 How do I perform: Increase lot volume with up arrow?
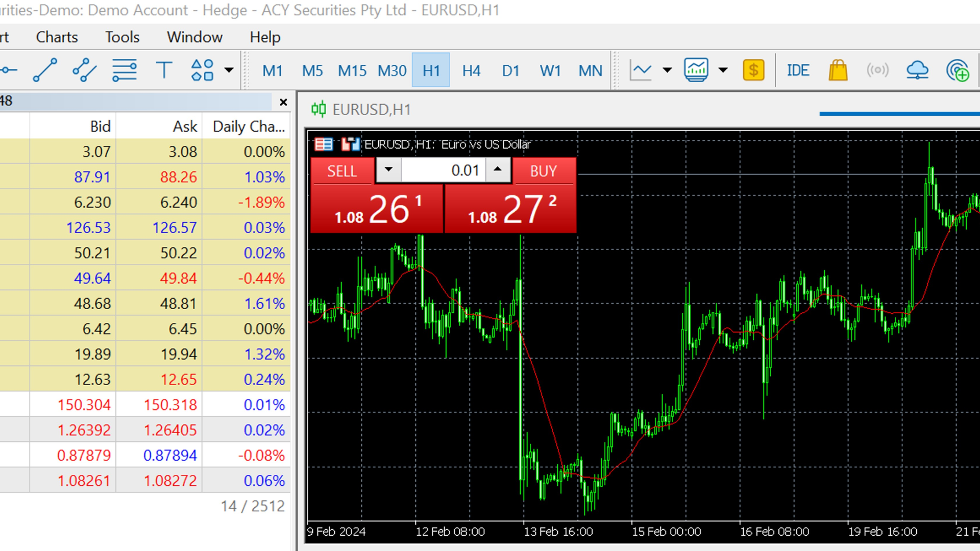point(498,170)
